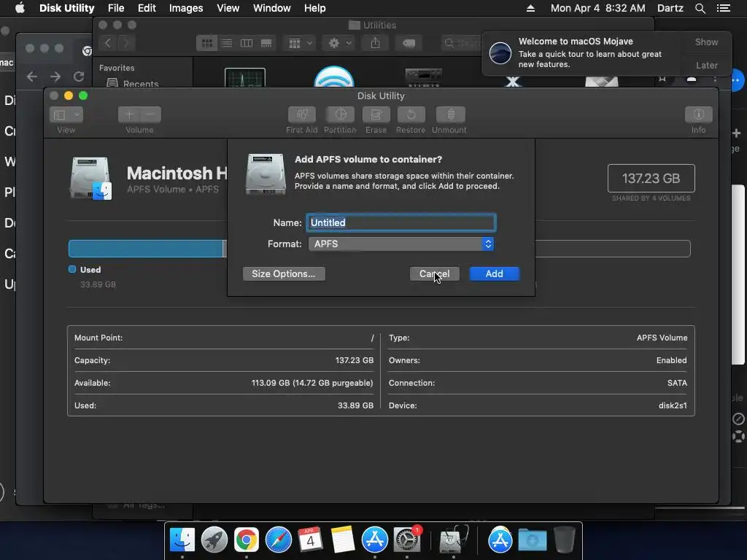
Task: Click the Disk Utility icon in the Dock
Action: point(454,540)
